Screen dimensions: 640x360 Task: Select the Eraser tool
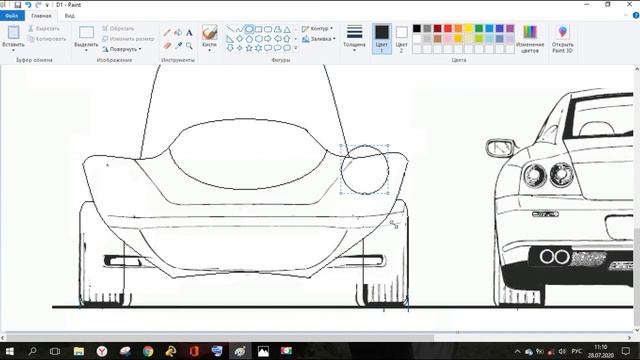[x=167, y=46]
